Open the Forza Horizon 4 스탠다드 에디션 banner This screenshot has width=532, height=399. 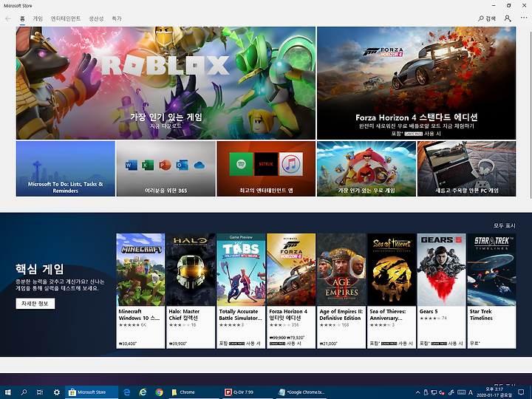pos(416,83)
